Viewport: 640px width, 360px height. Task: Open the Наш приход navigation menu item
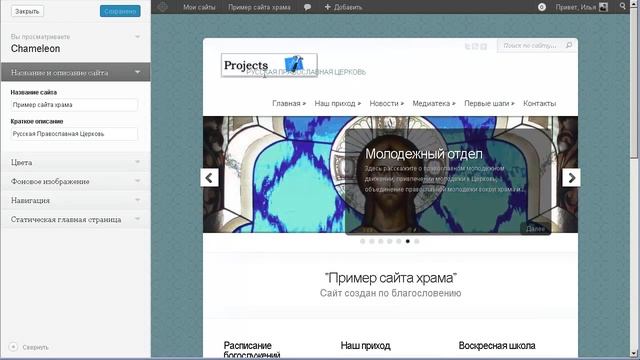point(338,104)
